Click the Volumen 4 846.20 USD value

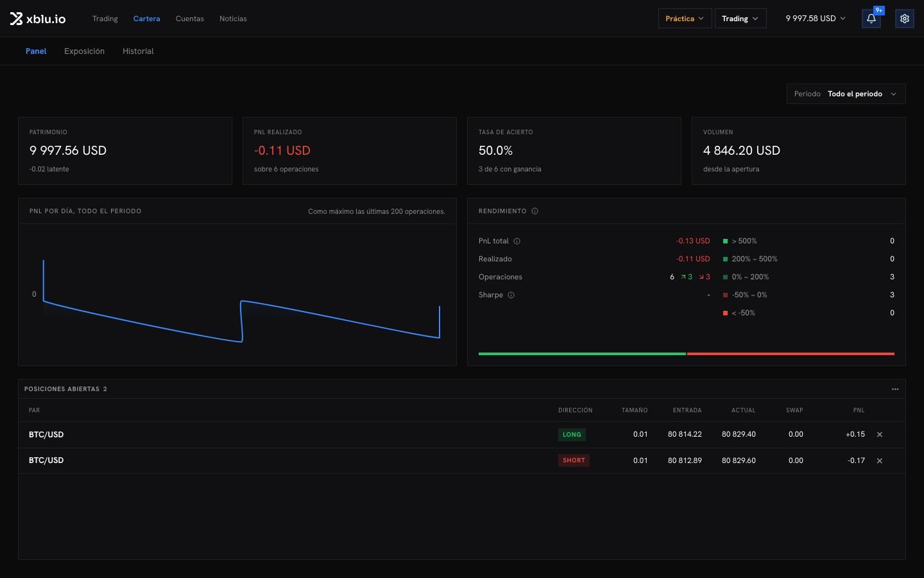click(x=742, y=151)
